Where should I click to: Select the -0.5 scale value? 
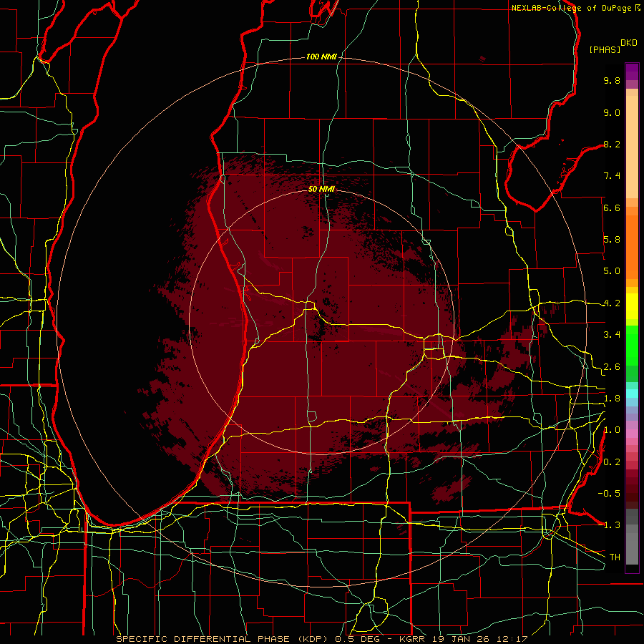pos(609,493)
